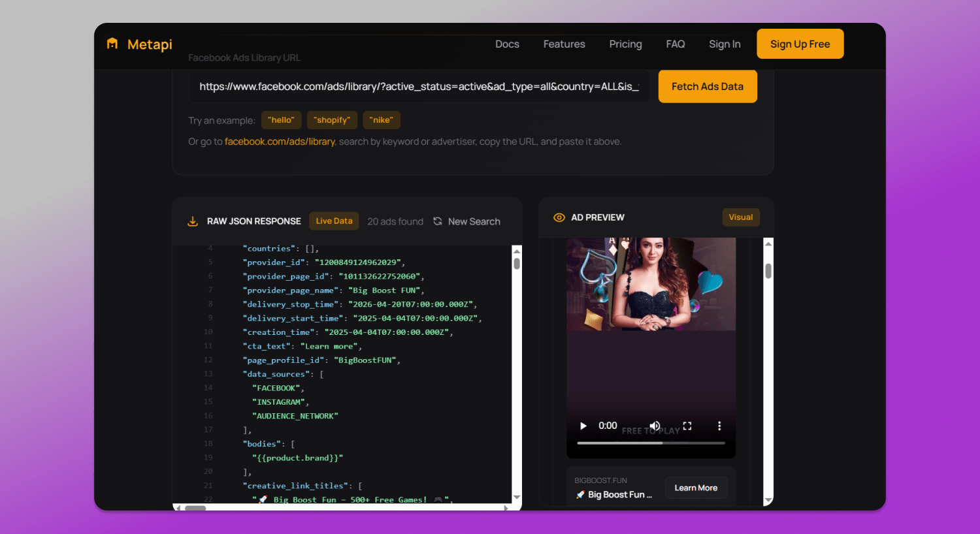Click the ad video progress bar
This screenshot has height=534, width=980.
651,443
